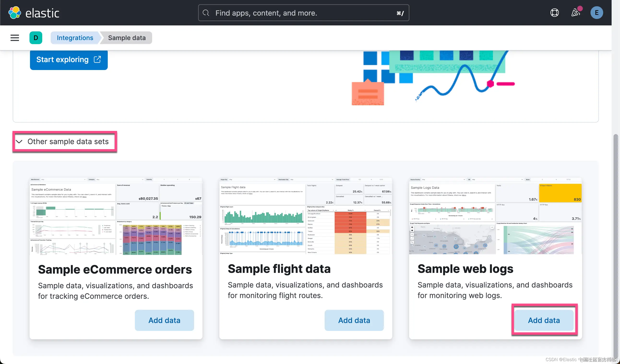This screenshot has height=364, width=620.
Task: Click the web logs dashboard preview thumbnail
Action: click(x=495, y=217)
